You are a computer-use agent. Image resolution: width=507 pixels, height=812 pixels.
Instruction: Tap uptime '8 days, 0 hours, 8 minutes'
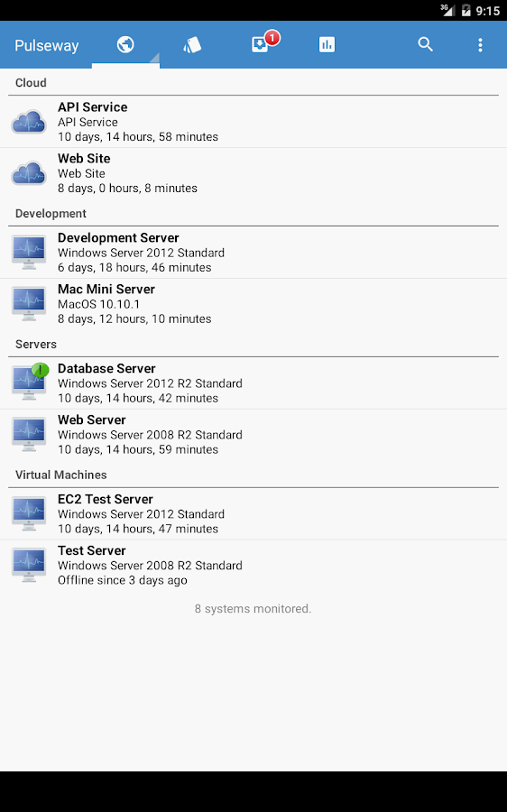coord(127,188)
